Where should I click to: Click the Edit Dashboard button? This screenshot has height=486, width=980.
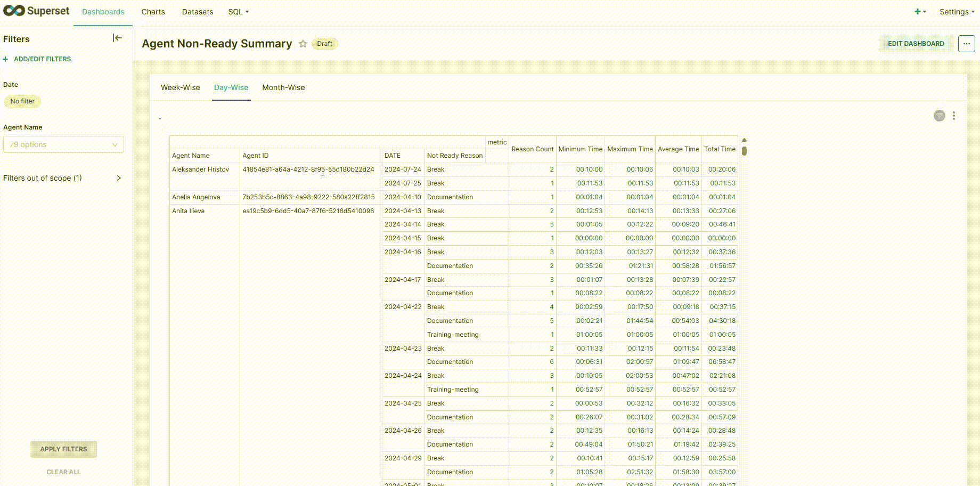click(x=916, y=44)
